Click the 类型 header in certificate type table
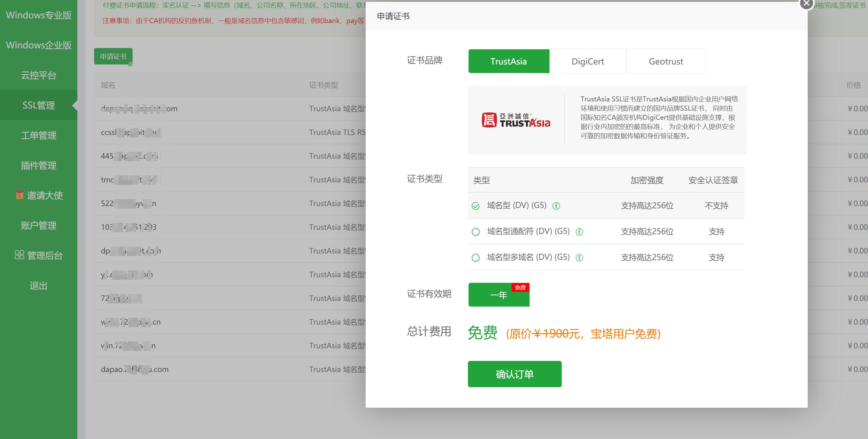868x439 pixels. [x=482, y=180]
